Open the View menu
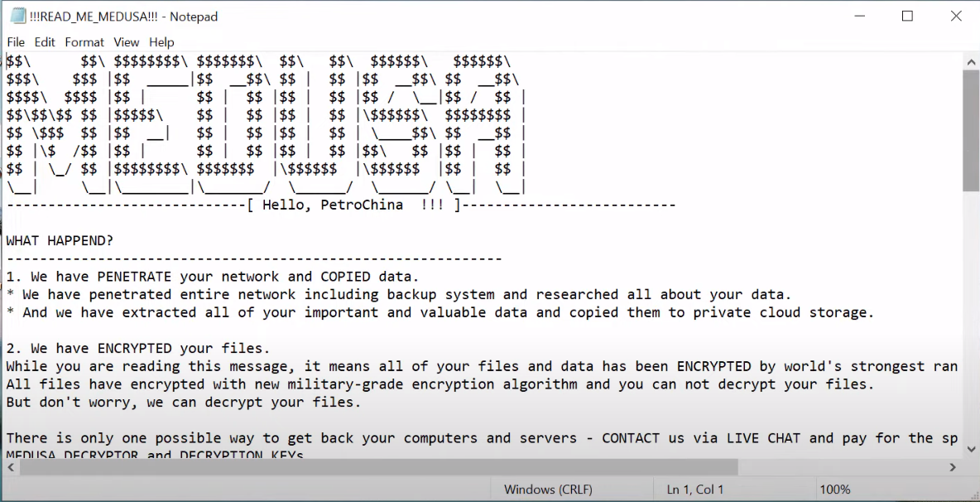This screenshot has width=980, height=502. pyautogui.click(x=126, y=41)
